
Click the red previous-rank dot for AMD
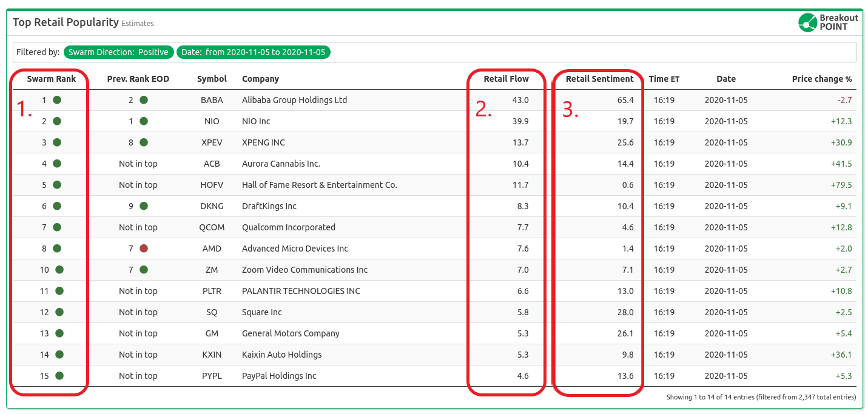(144, 249)
